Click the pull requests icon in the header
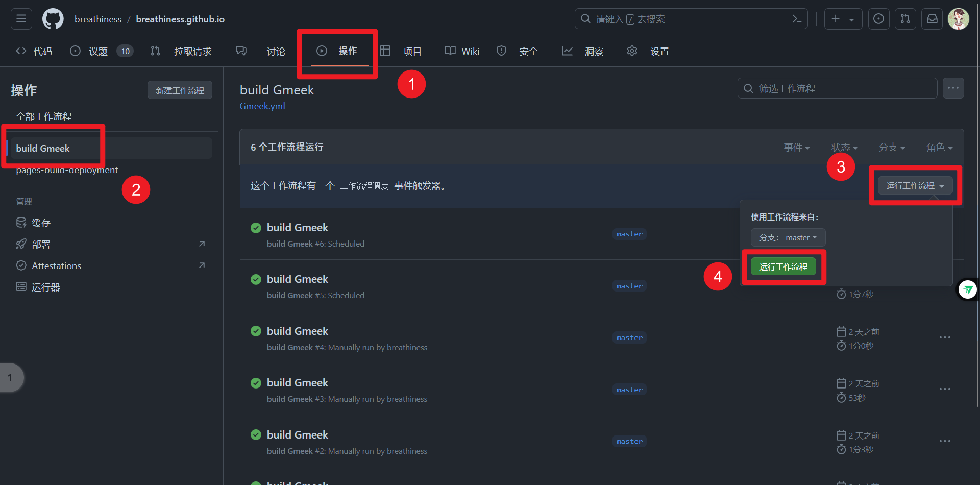 pyautogui.click(x=905, y=18)
